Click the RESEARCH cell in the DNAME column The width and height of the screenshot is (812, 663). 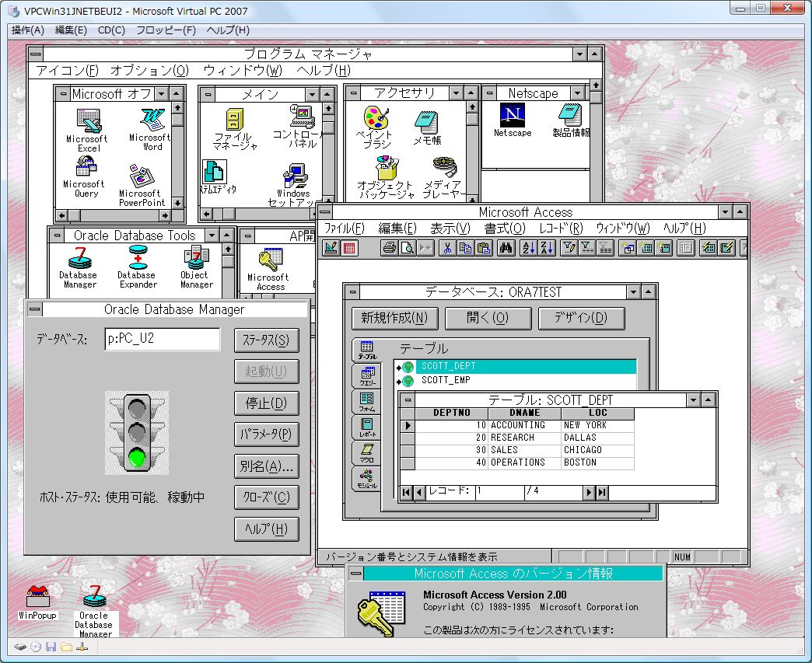coord(524,438)
